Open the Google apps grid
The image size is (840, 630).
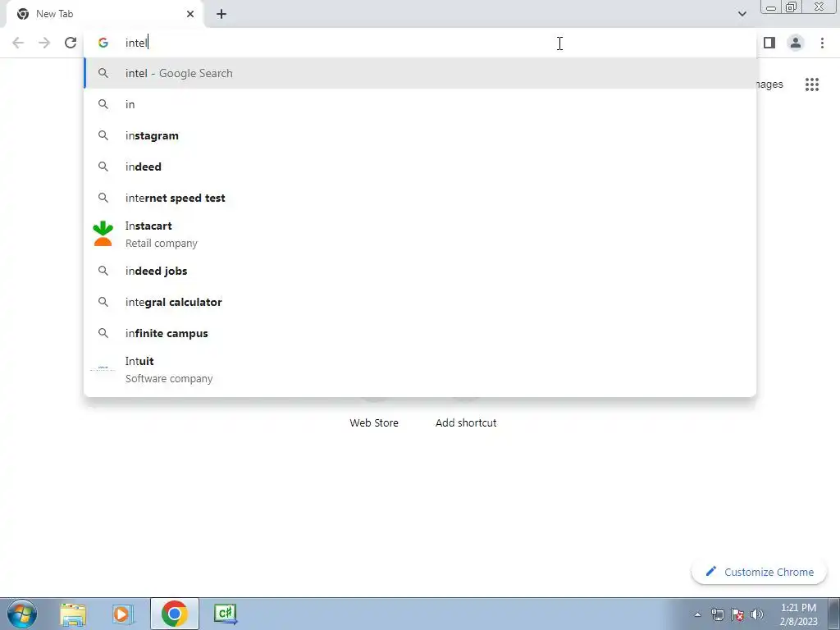812,84
